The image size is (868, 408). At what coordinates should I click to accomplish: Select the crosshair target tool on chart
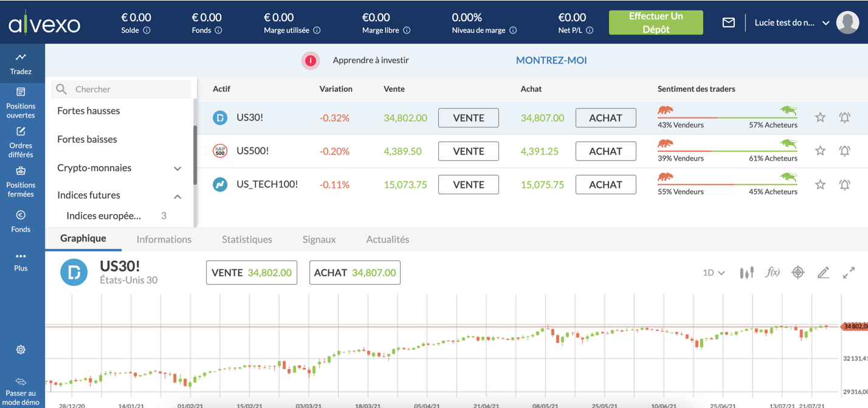[797, 273]
